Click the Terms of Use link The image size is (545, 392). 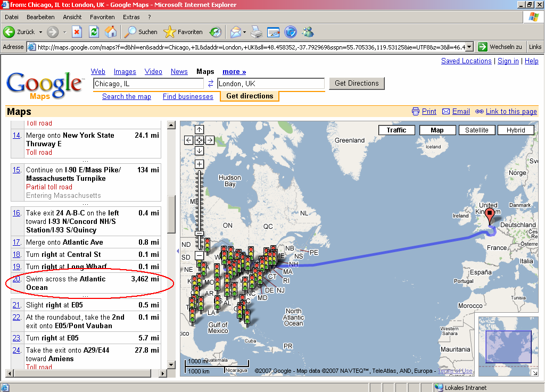pos(455,371)
